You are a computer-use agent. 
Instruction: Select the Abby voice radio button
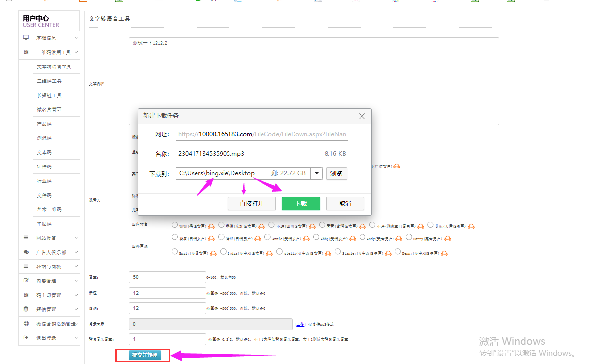pyautogui.click(x=316, y=237)
